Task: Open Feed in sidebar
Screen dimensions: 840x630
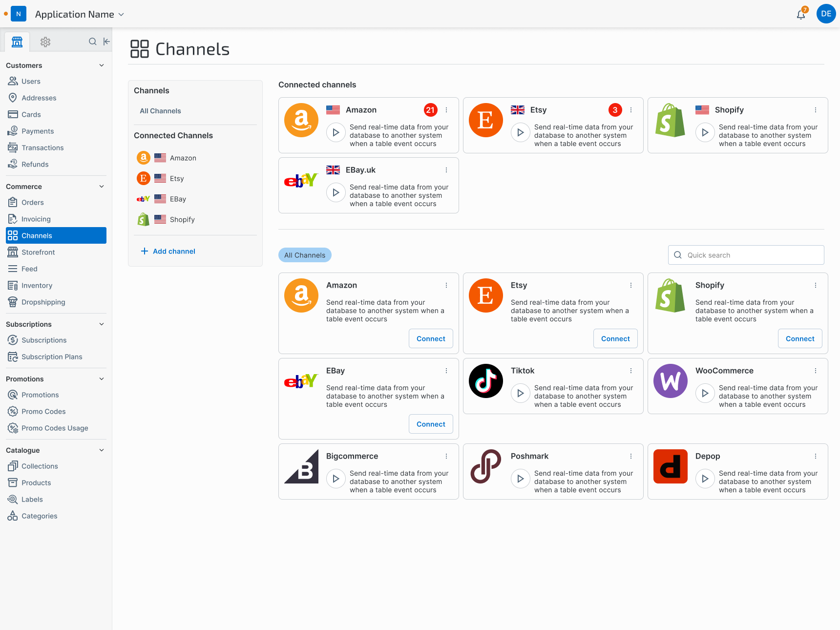Action: (56, 269)
